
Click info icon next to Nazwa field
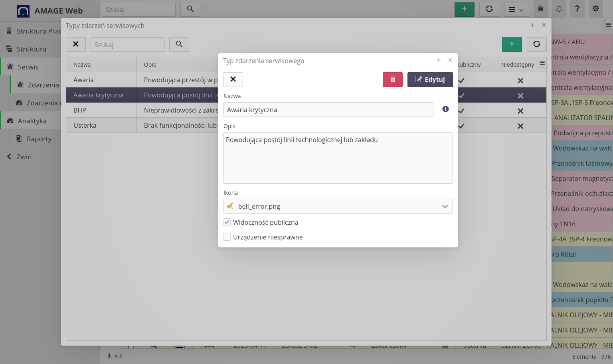(445, 109)
